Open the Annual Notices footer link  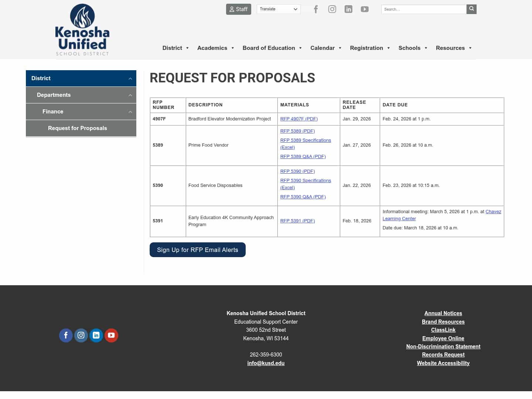(443, 313)
